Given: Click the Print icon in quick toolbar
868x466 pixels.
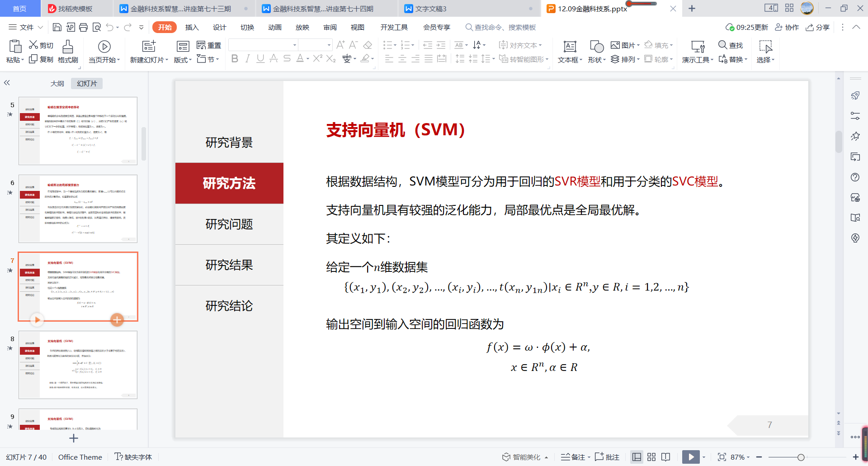Looking at the screenshot, I should 83,27.
